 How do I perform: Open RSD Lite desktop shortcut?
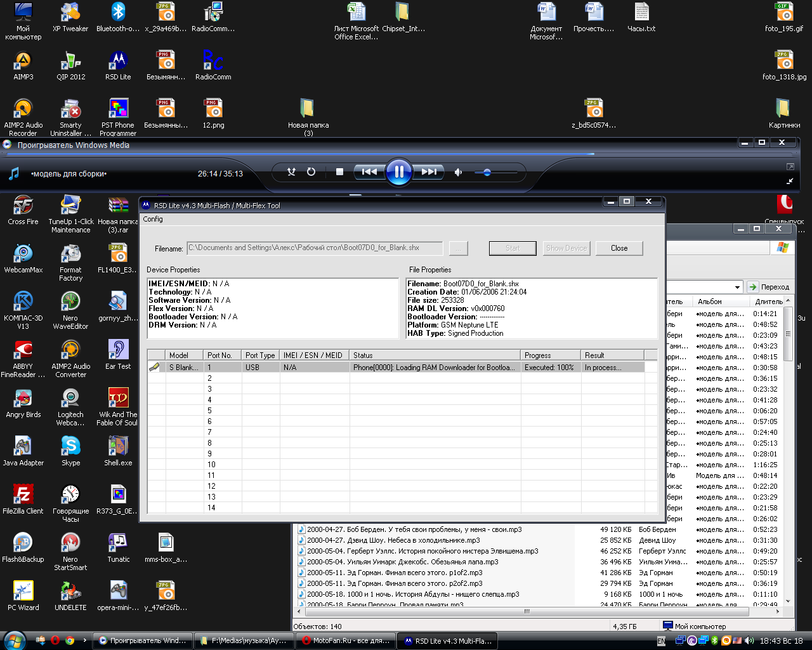(x=118, y=65)
